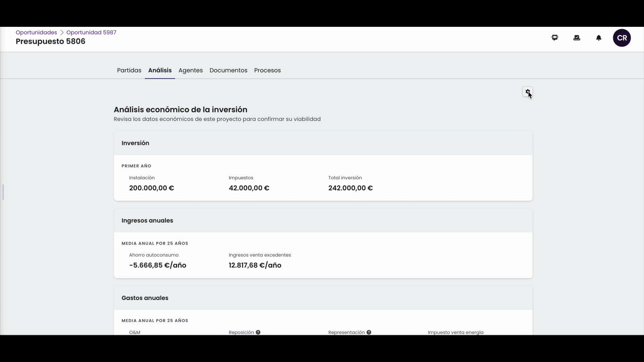Click the value 242.000,00 €
644x362 pixels.
(x=351, y=188)
